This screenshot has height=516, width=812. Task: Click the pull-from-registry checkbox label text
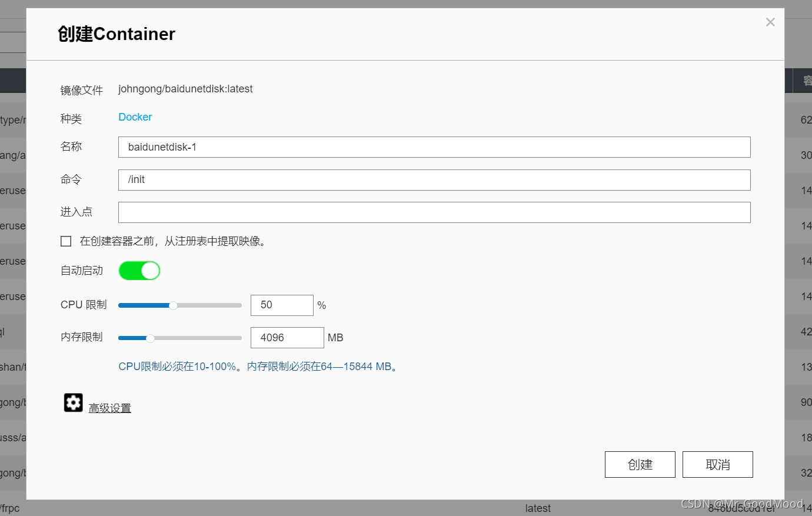[x=174, y=241]
